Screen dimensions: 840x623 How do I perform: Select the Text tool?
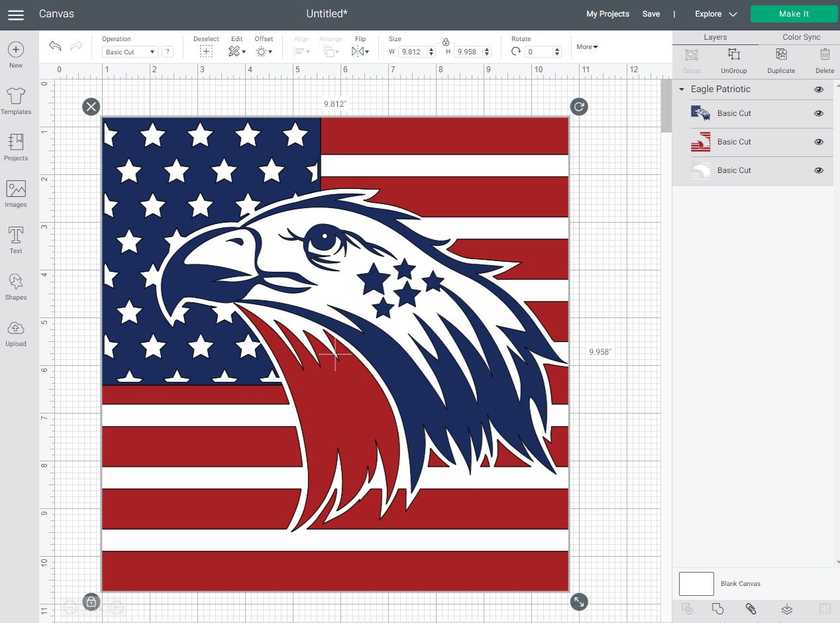click(15, 239)
